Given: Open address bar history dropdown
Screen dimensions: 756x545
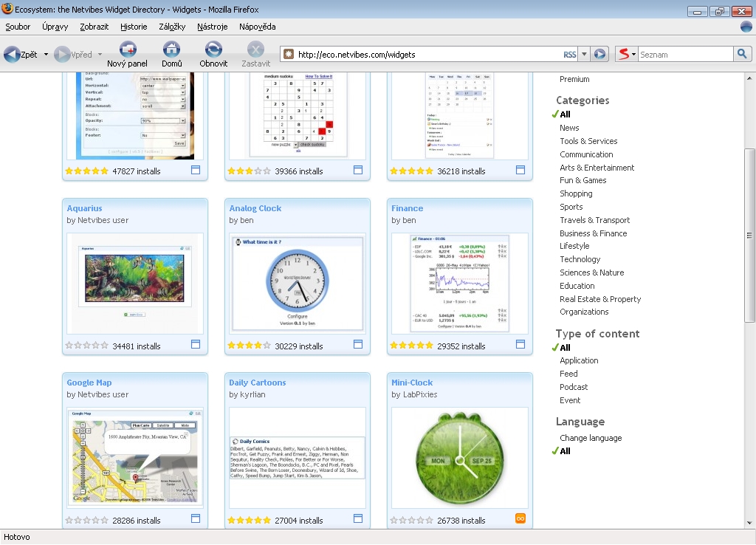Looking at the screenshot, I should pos(585,54).
